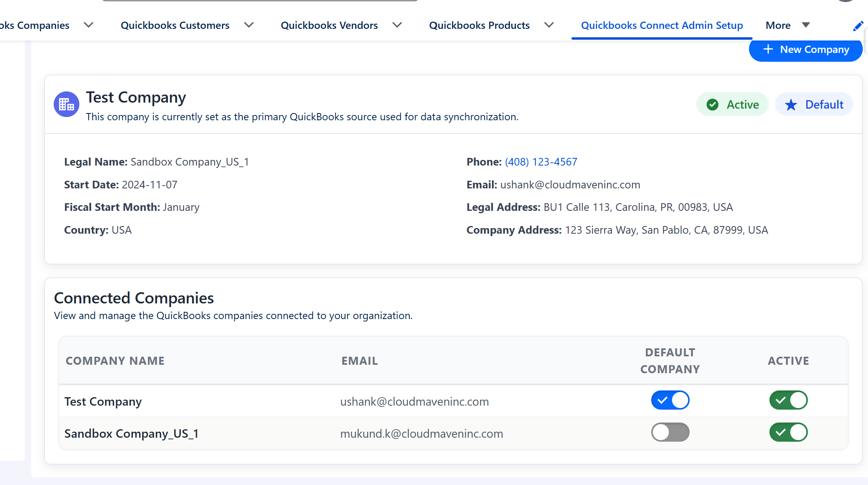This screenshot has height=485, width=868.
Task: Click the Email value in company details
Action: coord(570,185)
